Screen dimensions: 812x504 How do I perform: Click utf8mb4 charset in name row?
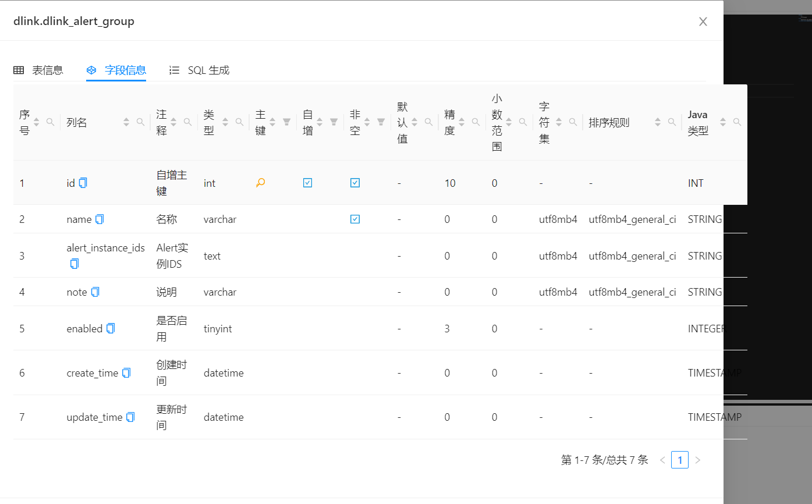[x=558, y=219]
